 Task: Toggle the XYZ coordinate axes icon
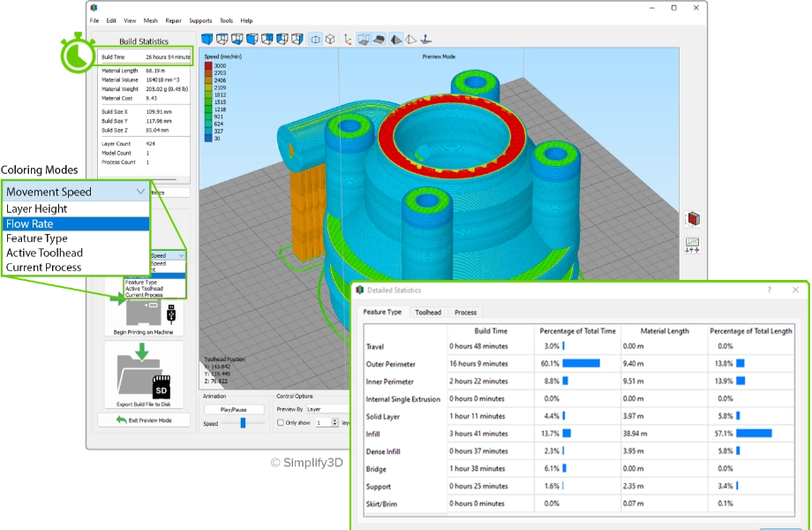coord(349,39)
